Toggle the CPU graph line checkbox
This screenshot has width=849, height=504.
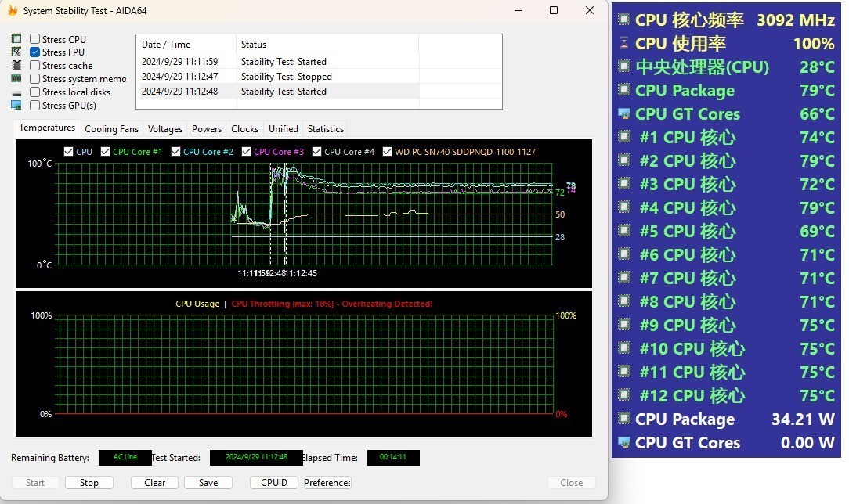point(68,151)
